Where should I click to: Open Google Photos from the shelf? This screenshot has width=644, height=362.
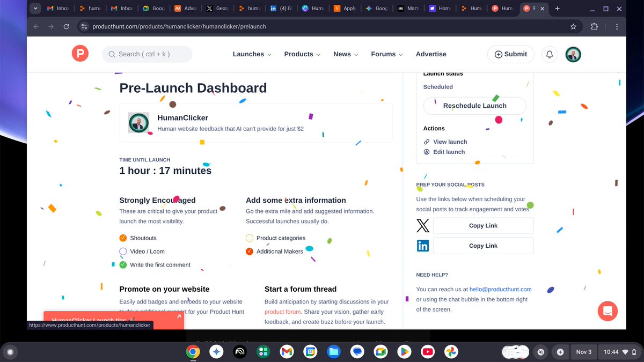(x=451, y=352)
